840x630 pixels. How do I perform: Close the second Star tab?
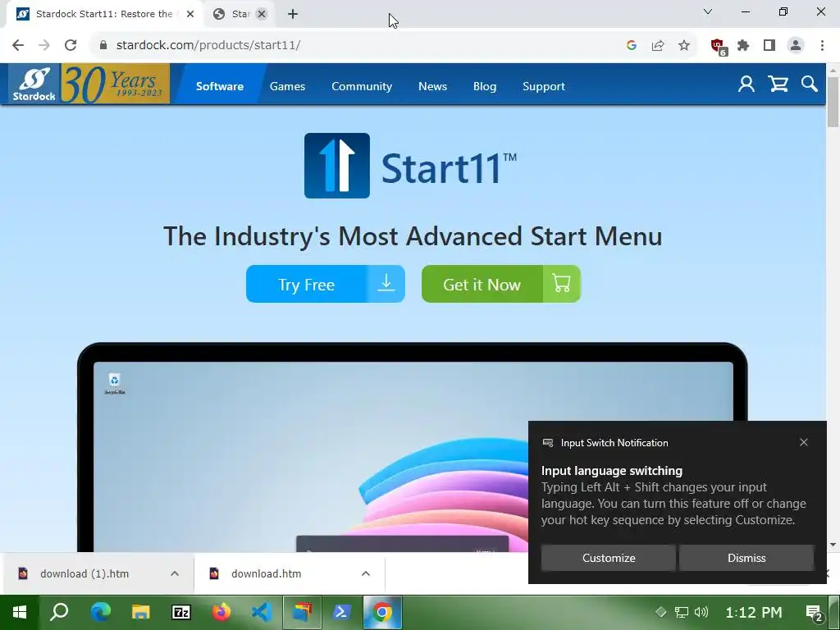(x=262, y=14)
